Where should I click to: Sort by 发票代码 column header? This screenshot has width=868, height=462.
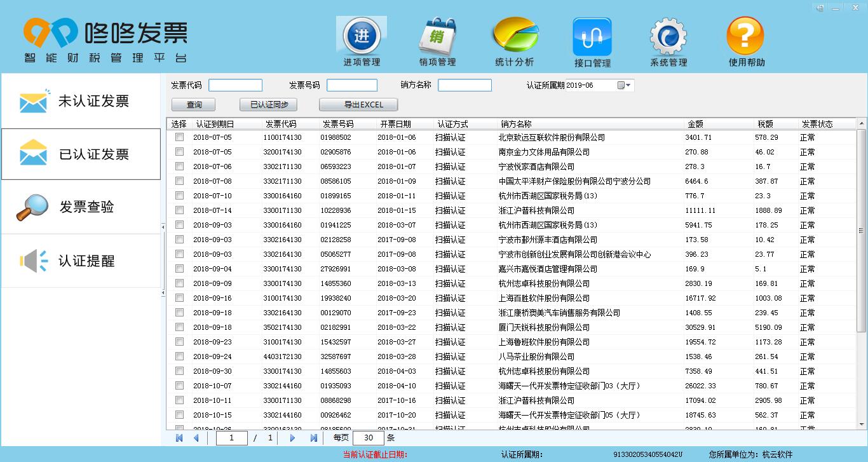click(281, 124)
